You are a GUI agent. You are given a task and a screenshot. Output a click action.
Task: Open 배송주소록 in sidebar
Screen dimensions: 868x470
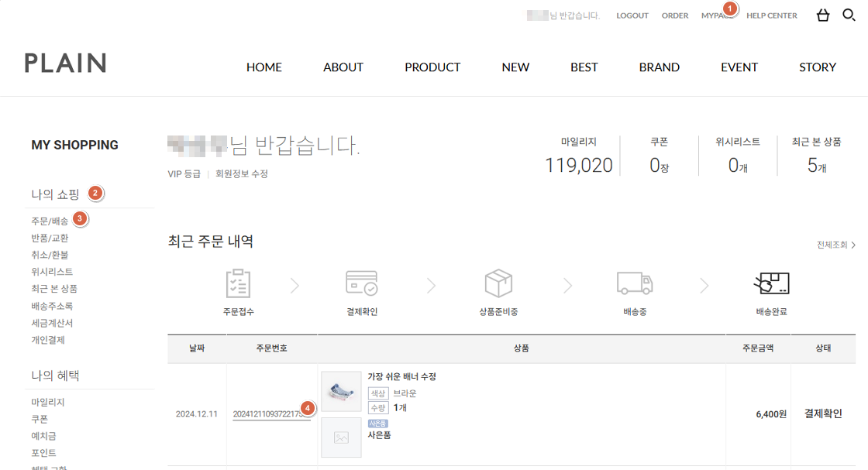[x=52, y=306]
